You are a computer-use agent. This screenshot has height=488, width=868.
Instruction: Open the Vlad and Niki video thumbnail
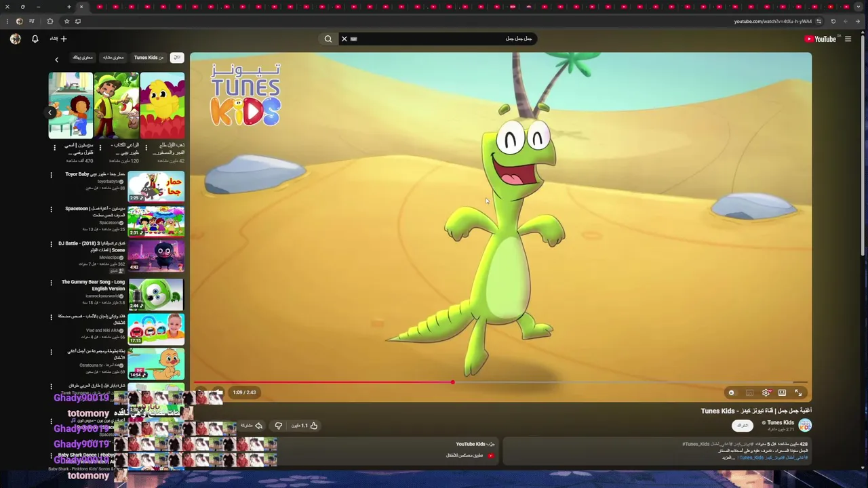tap(156, 329)
